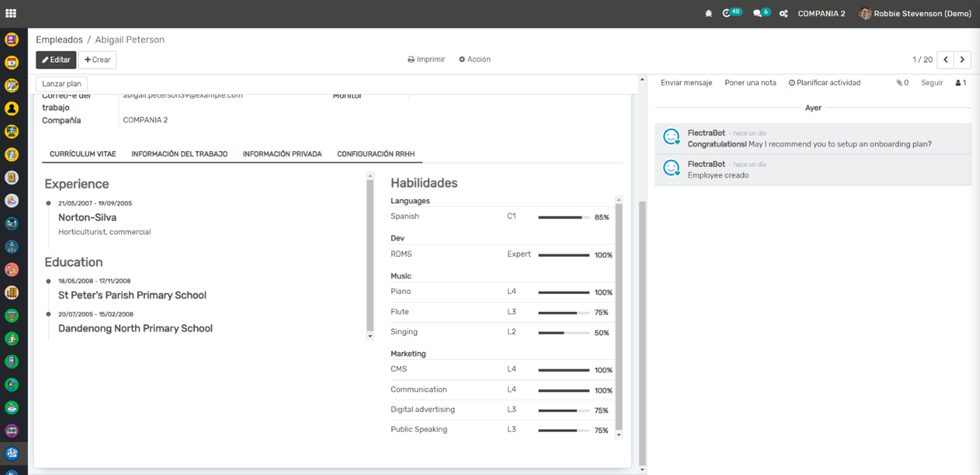The height and width of the screenshot is (475, 980).
Task: Click the Lanzar plan button
Action: coord(61,84)
